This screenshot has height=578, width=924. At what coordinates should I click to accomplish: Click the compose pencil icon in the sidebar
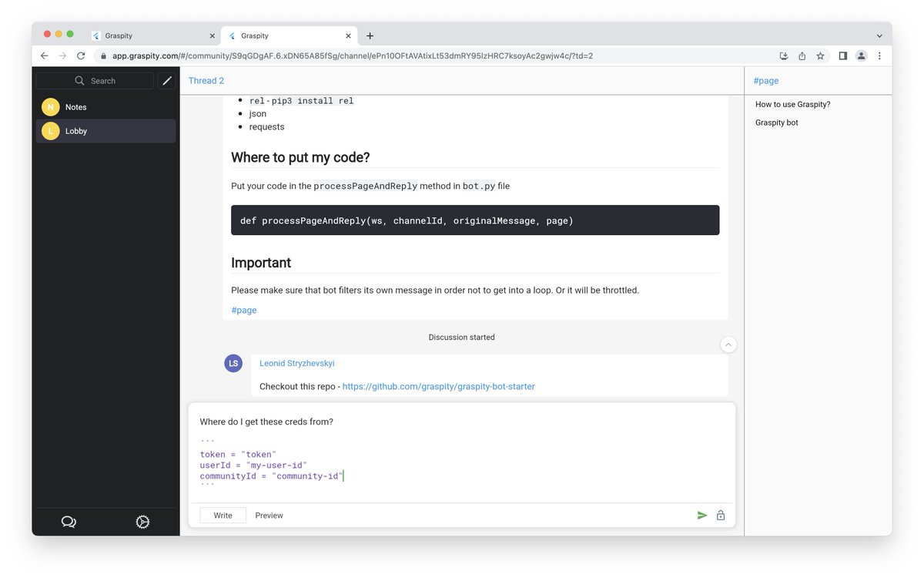(x=167, y=81)
